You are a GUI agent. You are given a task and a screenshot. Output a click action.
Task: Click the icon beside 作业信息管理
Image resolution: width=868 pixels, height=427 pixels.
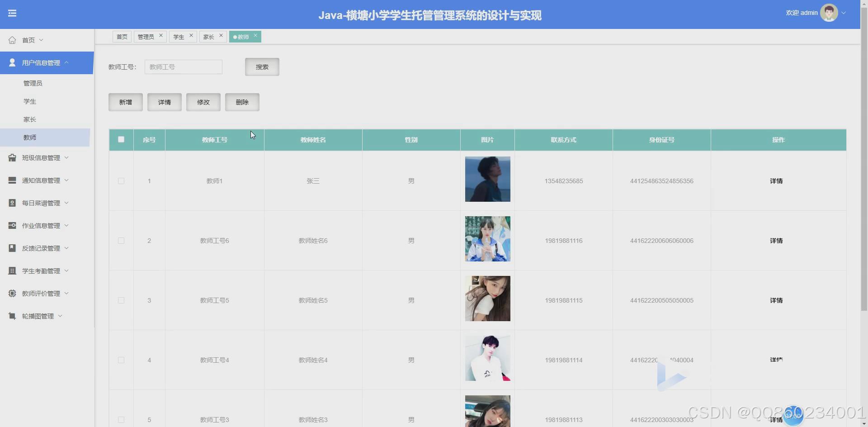12,225
